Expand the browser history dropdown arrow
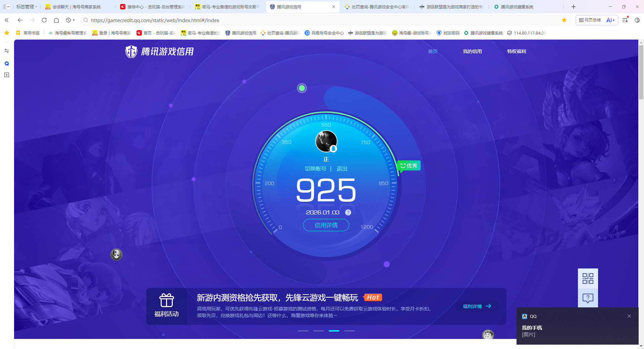Image resolution: width=644 pixels, height=349 pixels. [73, 20]
